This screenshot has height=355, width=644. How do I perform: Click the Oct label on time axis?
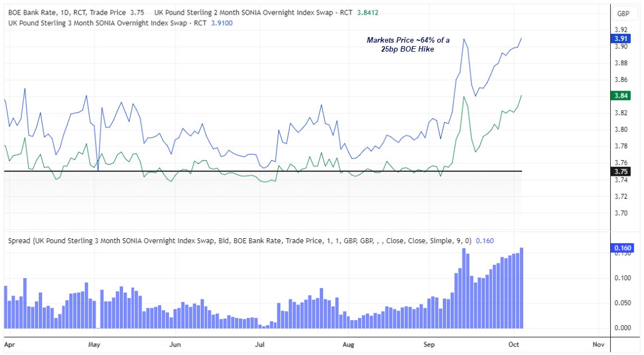(x=514, y=344)
